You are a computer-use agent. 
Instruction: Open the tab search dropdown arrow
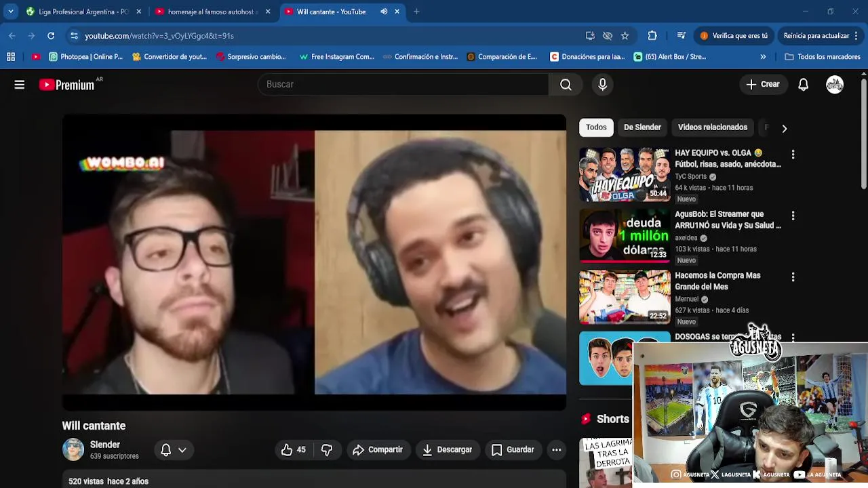pyautogui.click(x=11, y=12)
